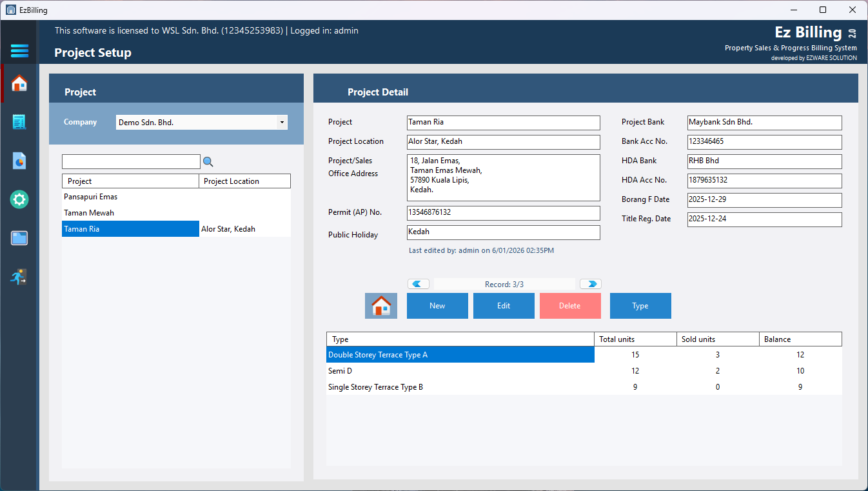
Task: Select Pansapuri Emas in project list
Action: coord(176,197)
